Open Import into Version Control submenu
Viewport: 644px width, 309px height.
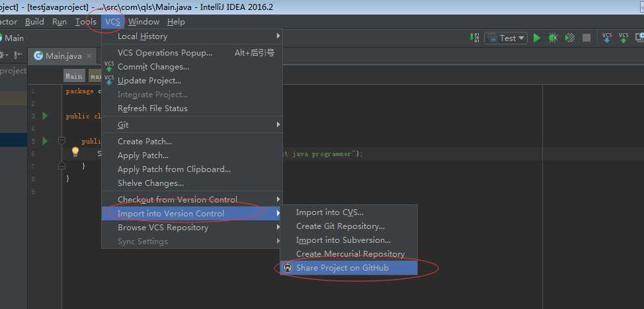tap(192, 213)
